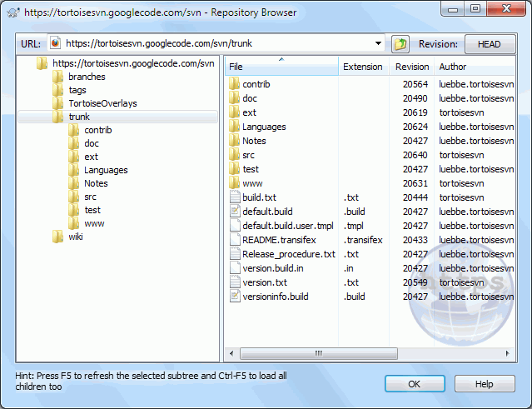Click revision 20564 in the contrib row
The height and width of the screenshot is (409, 532).
(415, 84)
